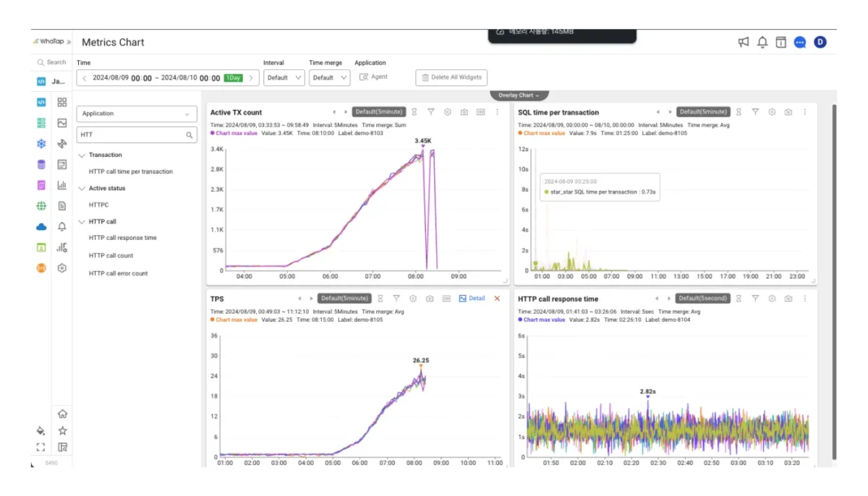Open settings gear on TPS widget
Screen dimensions: 868x496
click(413, 299)
